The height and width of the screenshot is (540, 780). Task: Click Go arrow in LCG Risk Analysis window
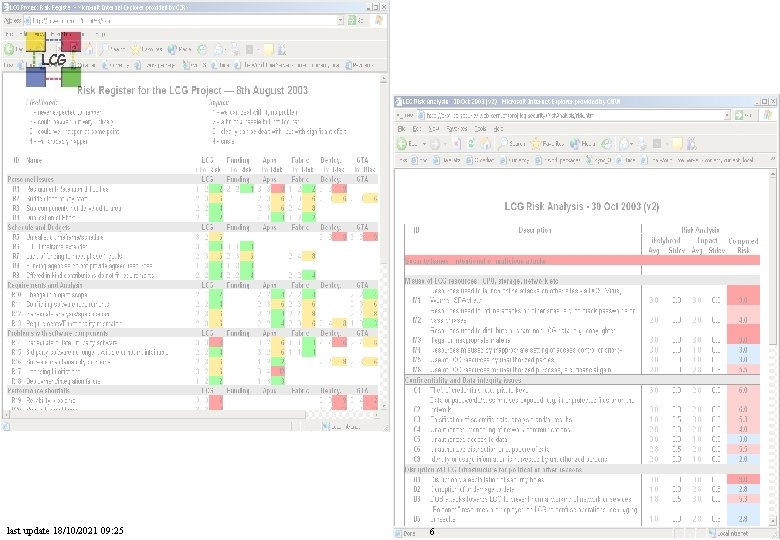(740, 115)
